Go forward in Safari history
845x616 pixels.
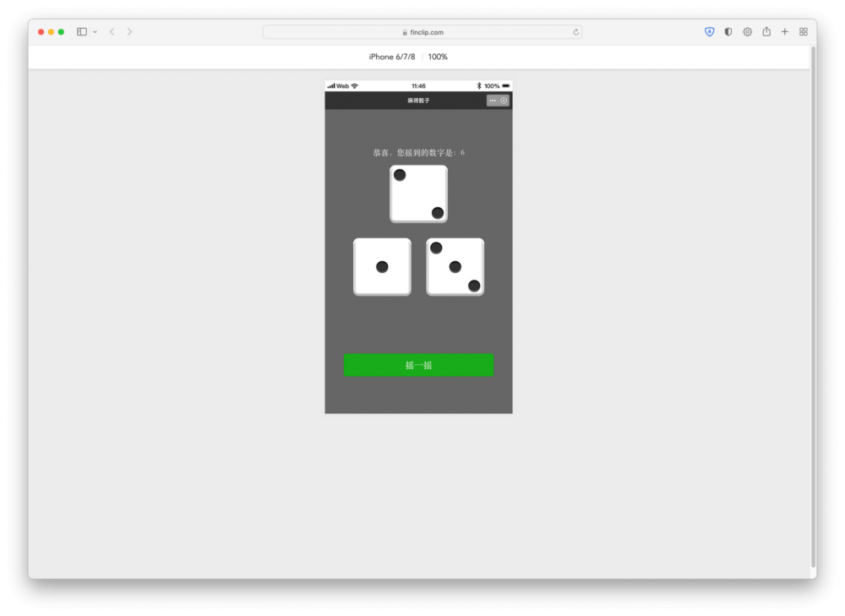(129, 32)
